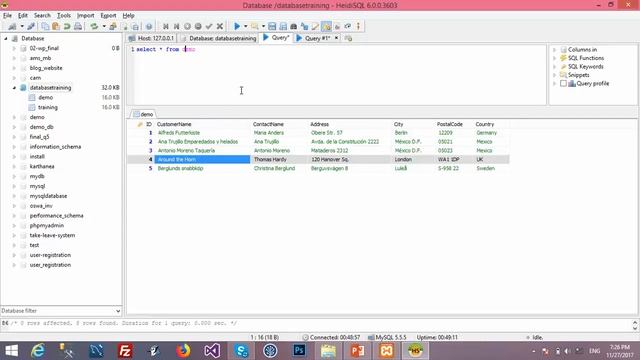Expand the Columns in node

tap(555, 49)
